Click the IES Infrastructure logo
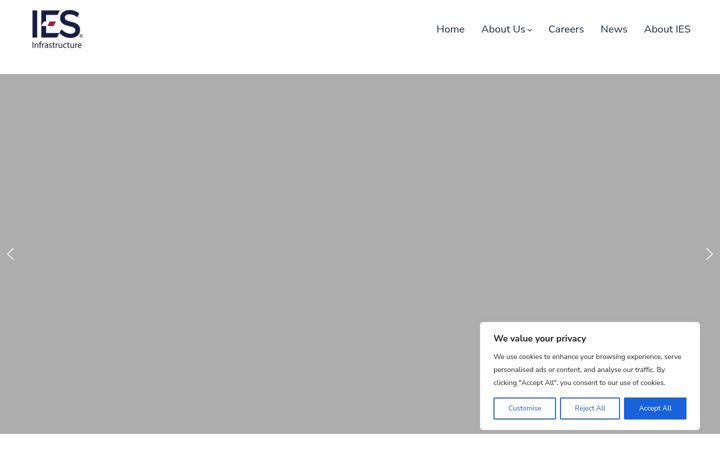The height and width of the screenshot is (450, 720). [57, 29]
